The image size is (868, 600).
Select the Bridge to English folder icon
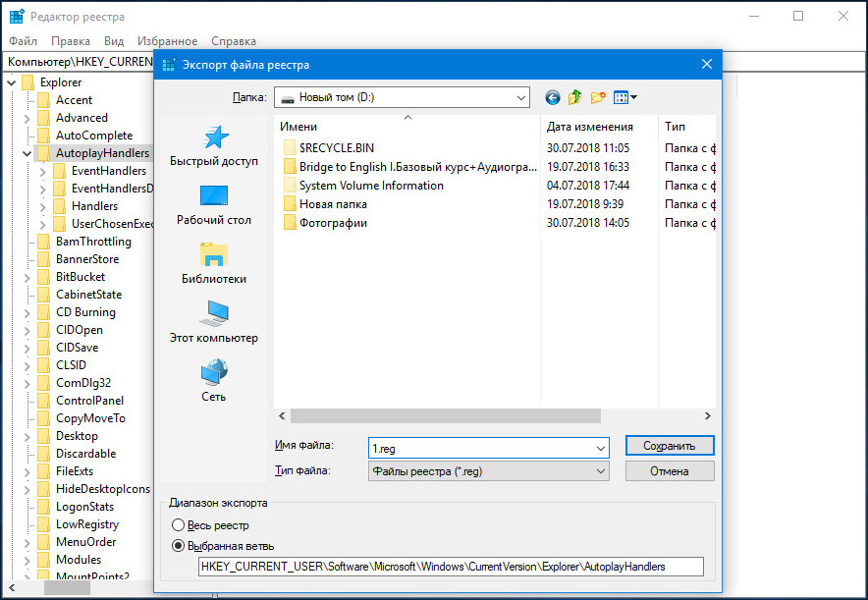(x=290, y=167)
